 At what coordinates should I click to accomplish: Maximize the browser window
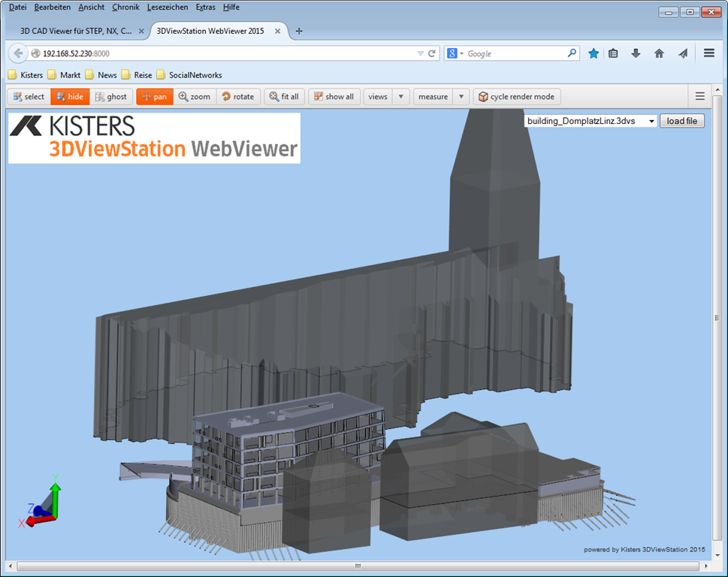(690, 12)
